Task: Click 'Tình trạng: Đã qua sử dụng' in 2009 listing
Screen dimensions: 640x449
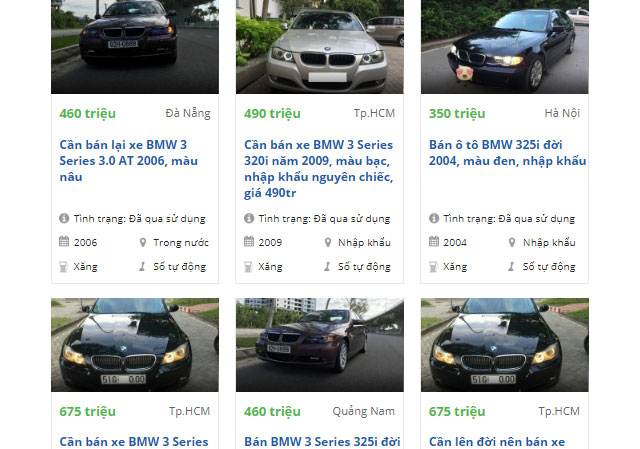Action: (324, 219)
